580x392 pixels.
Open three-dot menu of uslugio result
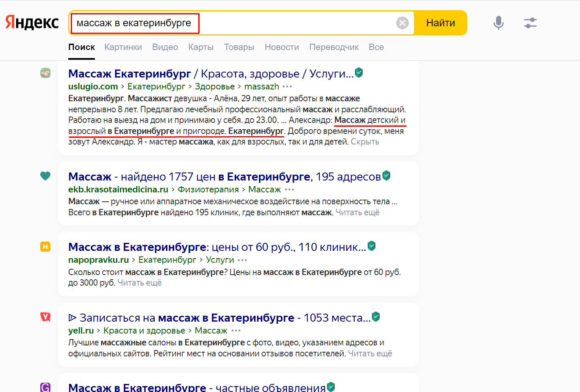287,86
